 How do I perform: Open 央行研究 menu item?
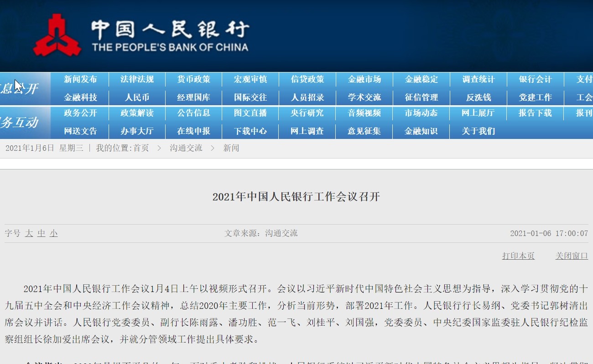307,113
